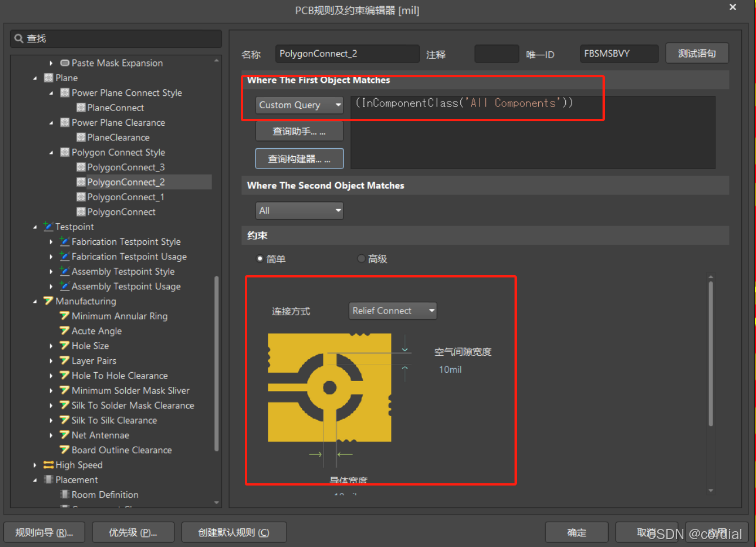Click the 唯一ID field FBSMSBVY
The image size is (756, 547).
[619, 54]
